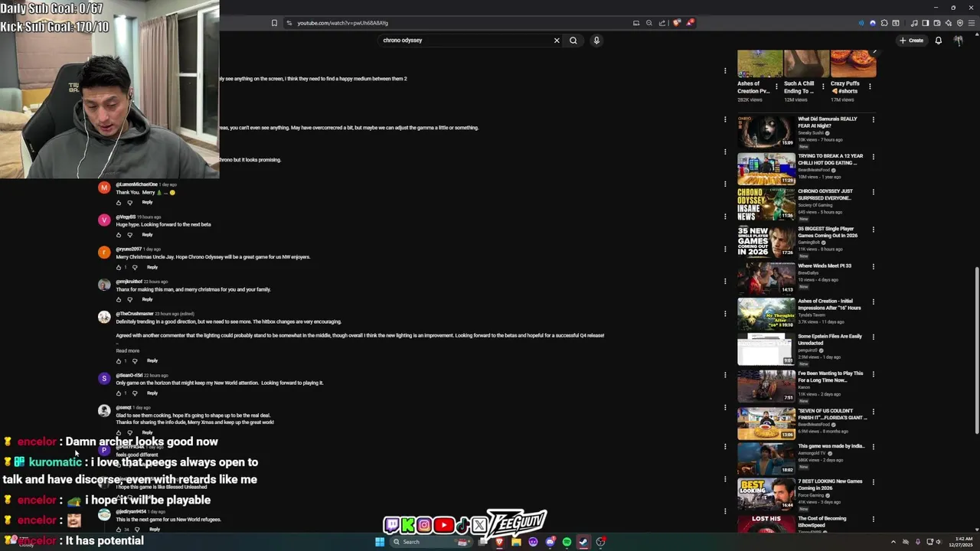Screen dimensions: 980x551
Task: Expand 'Read more' on @TheCrushmaster comment
Action: (128, 351)
